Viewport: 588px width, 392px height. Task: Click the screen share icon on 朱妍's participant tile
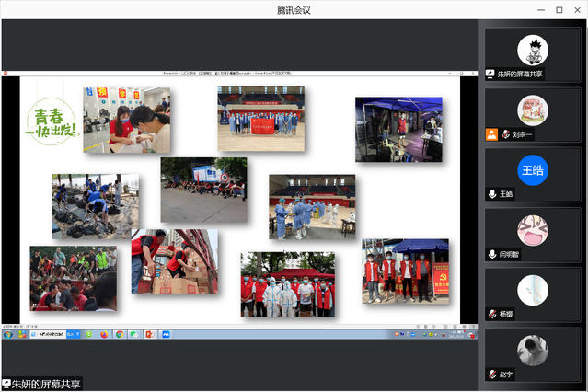click(x=490, y=75)
